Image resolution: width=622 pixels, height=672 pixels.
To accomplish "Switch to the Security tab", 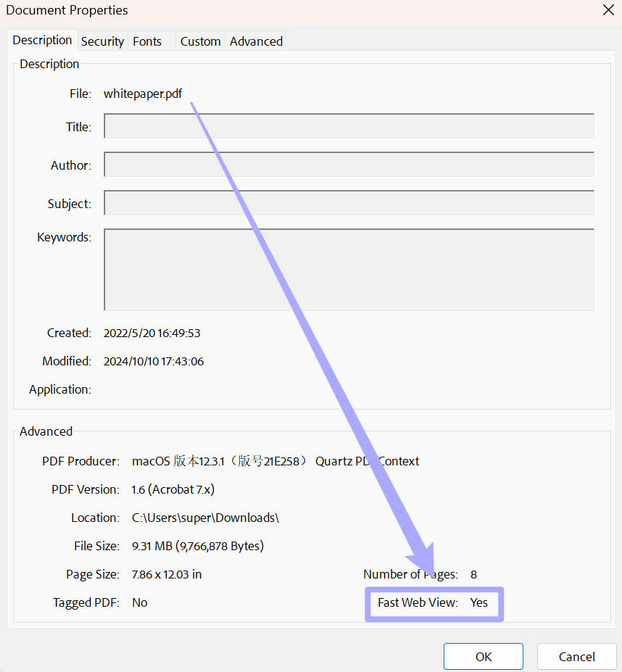I will point(102,41).
